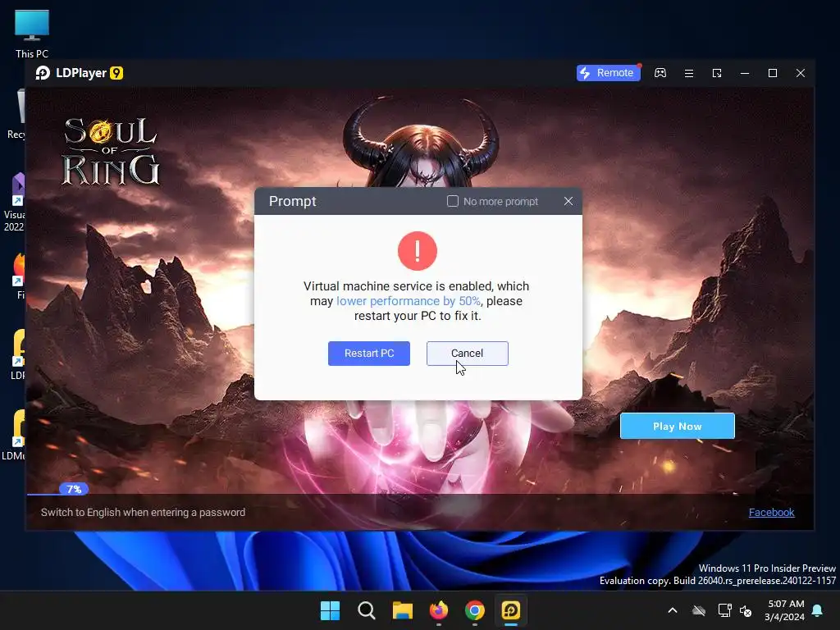Click the 7% loading progress indicator
840x630 pixels.
74,489
